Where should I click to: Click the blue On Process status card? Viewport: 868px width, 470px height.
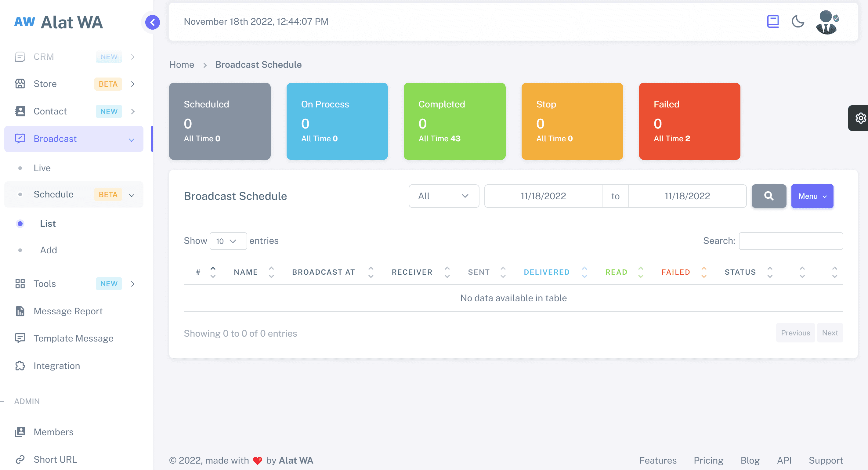337,121
